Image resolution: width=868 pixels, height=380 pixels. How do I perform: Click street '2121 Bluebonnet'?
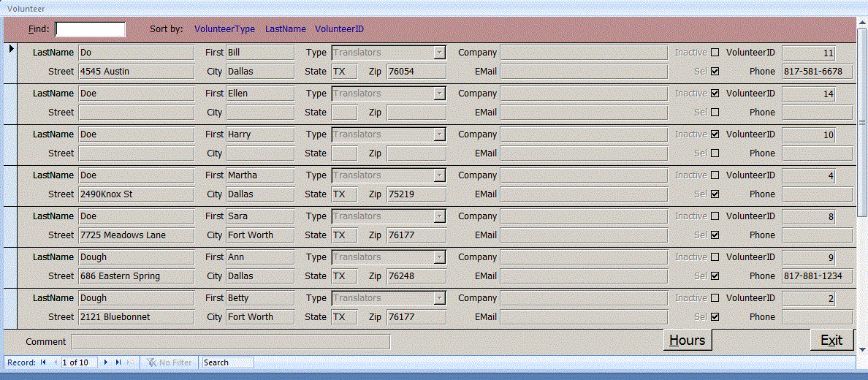point(136,317)
